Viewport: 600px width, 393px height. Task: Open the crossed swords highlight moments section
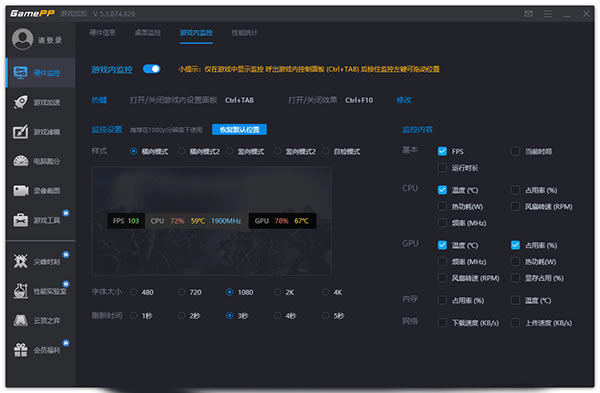pos(37,261)
